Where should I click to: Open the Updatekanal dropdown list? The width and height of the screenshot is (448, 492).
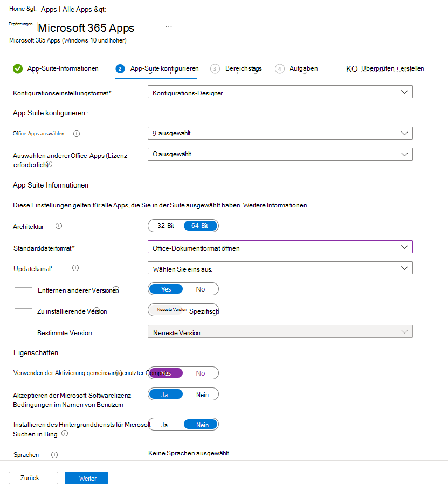280,268
